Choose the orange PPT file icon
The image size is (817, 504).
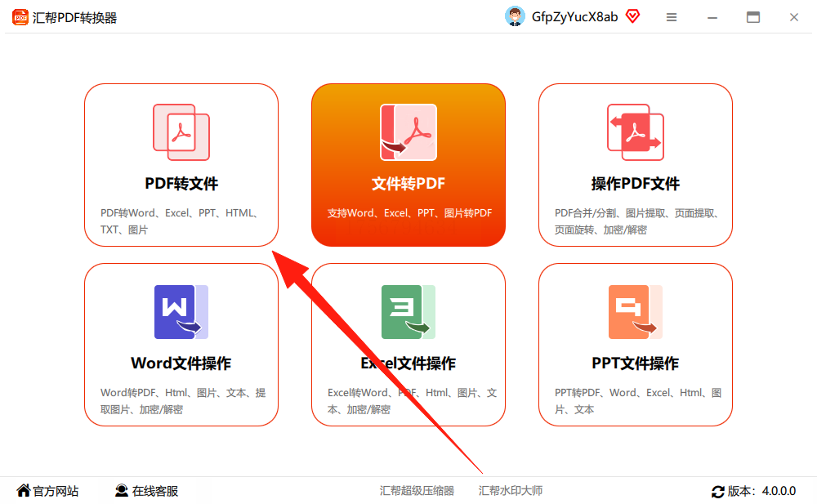click(x=635, y=312)
